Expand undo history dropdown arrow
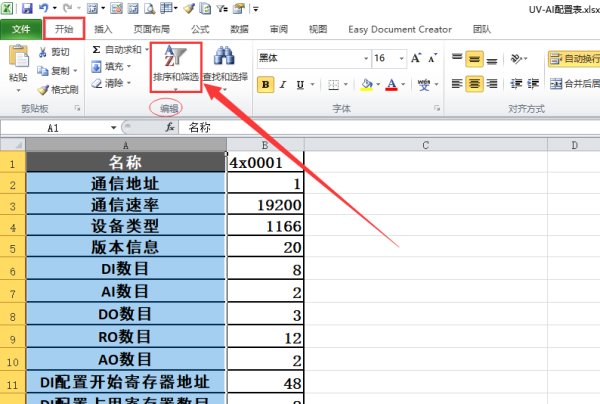Screen dimensions: 600x404 pyautogui.click(x=54, y=8)
